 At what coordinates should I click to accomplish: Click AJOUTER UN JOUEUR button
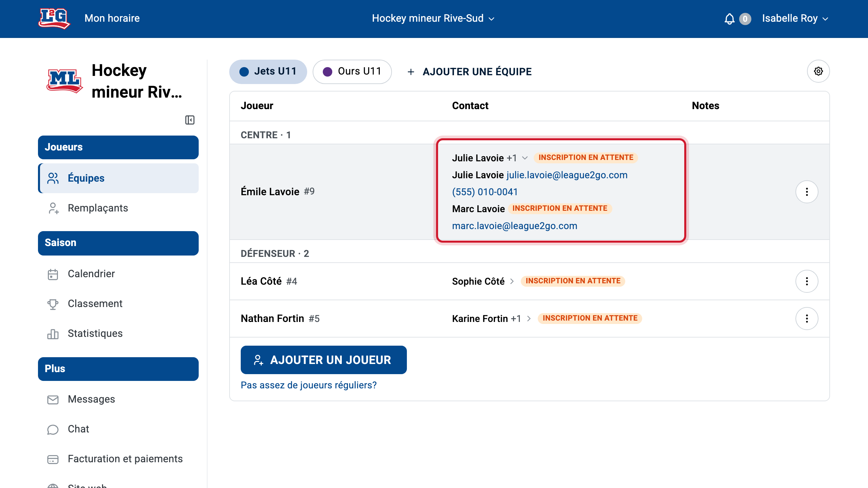pyautogui.click(x=323, y=360)
